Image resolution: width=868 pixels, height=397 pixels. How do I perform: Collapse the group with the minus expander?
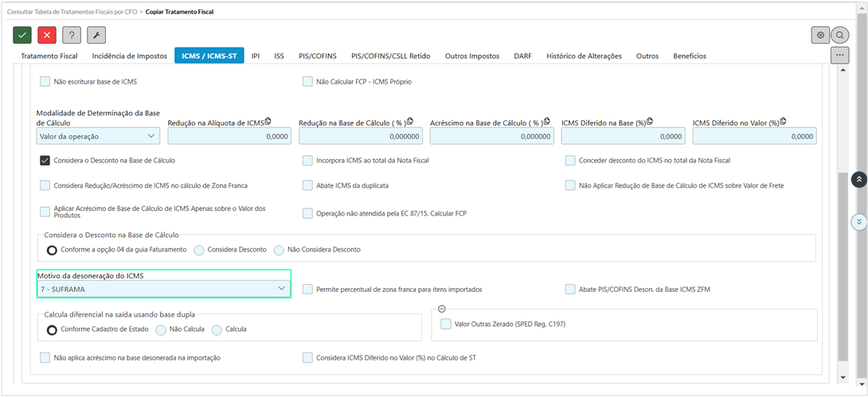(441, 309)
